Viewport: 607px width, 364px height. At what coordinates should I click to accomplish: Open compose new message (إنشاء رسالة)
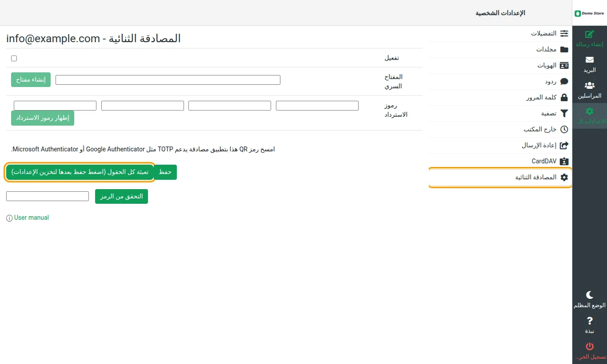590,39
